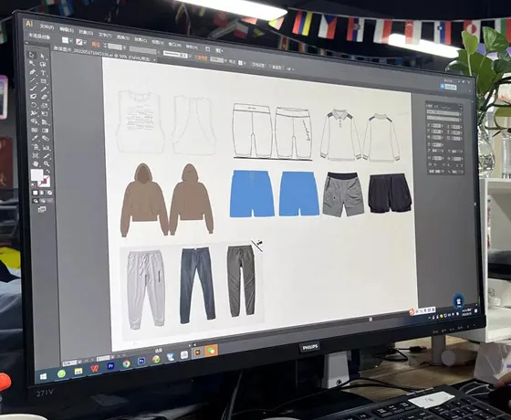Select the Artboard tool
511x420 pixels.
(36, 155)
